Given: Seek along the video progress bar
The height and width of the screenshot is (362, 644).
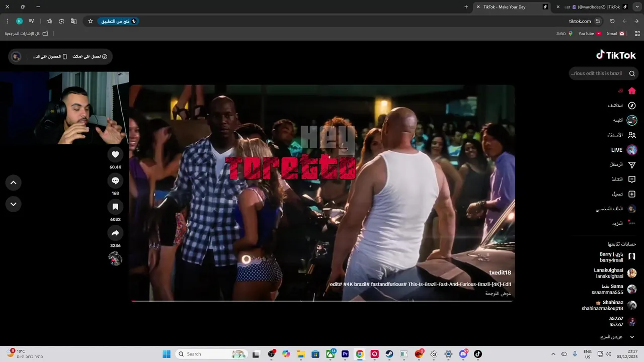Looking at the screenshot, I should click(322, 301).
